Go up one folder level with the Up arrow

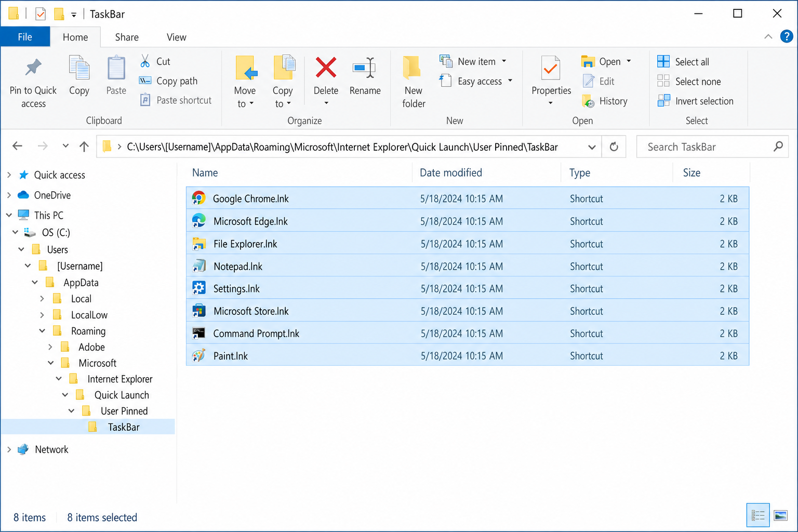(84, 147)
